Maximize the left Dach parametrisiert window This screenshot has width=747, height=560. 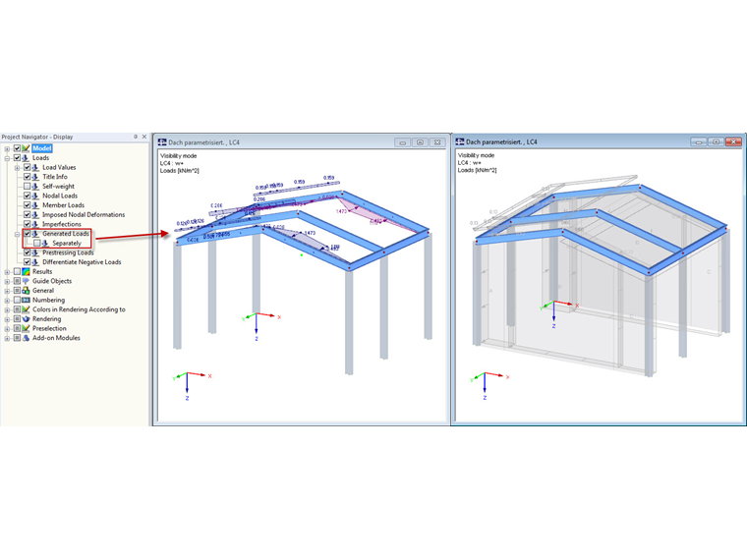[x=420, y=142]
